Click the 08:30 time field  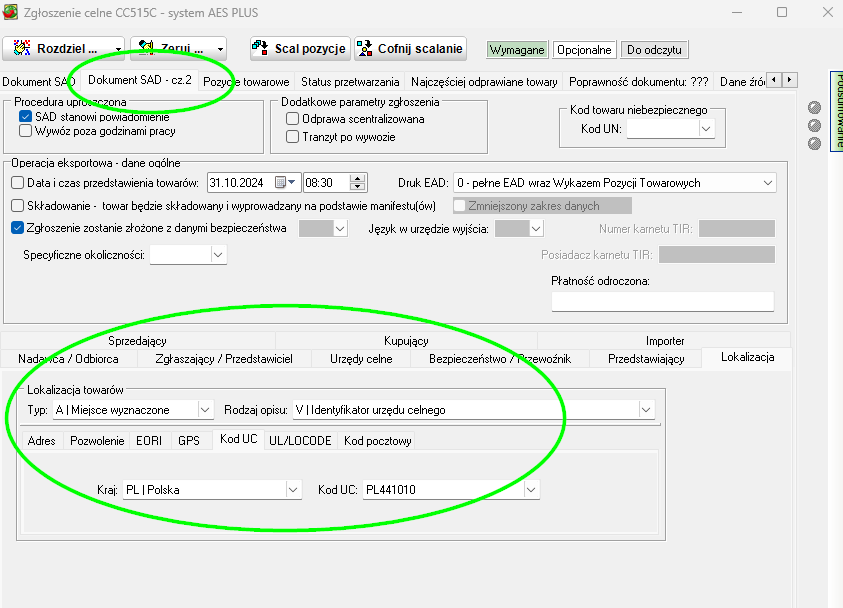326,183
